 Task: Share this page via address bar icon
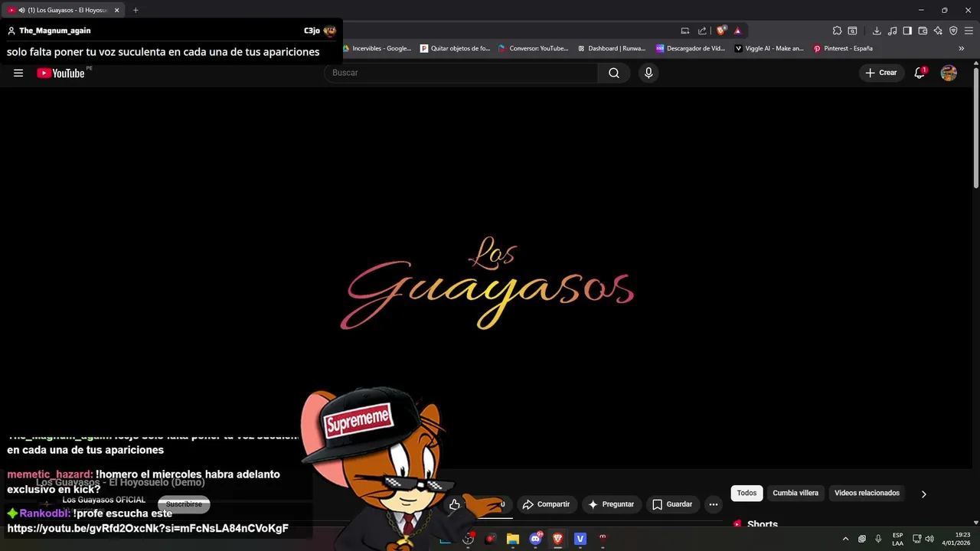[x=702, y=31]
